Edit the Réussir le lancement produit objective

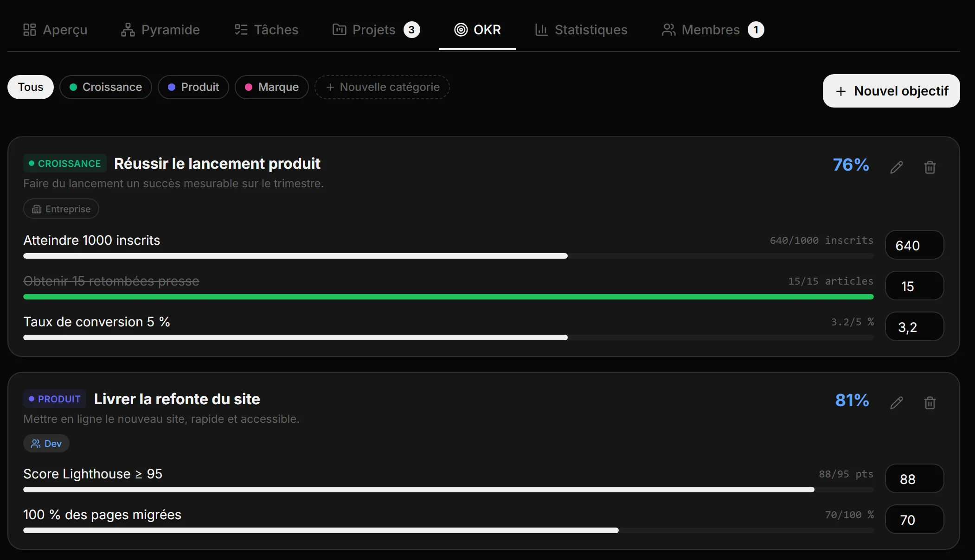897,167
